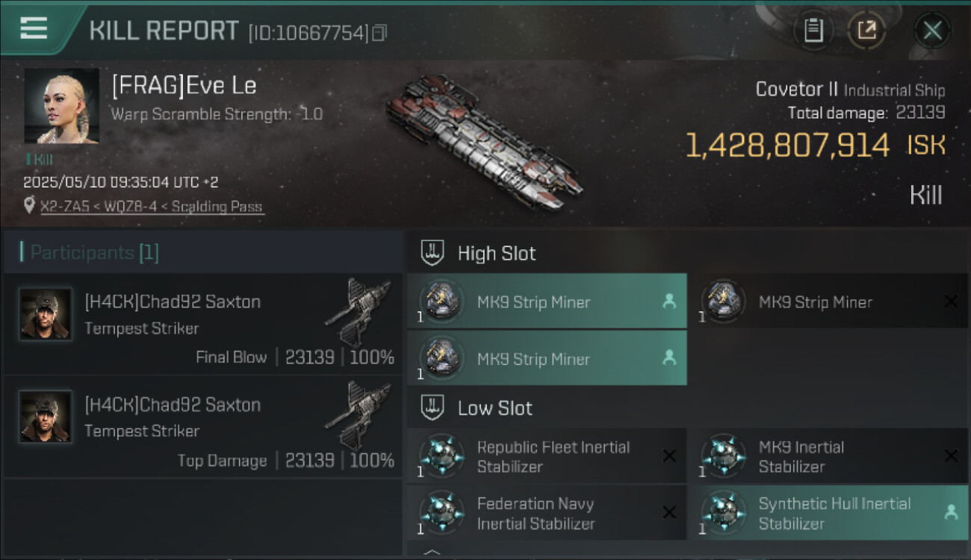Select the Top Damage participant row
Screen dimensions: 971x560
203,427
